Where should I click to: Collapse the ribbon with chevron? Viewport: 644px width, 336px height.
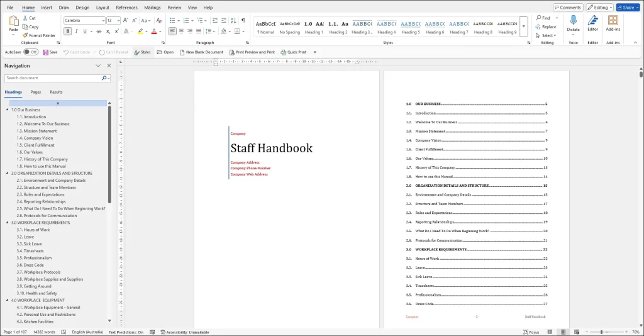click(635, 43)
